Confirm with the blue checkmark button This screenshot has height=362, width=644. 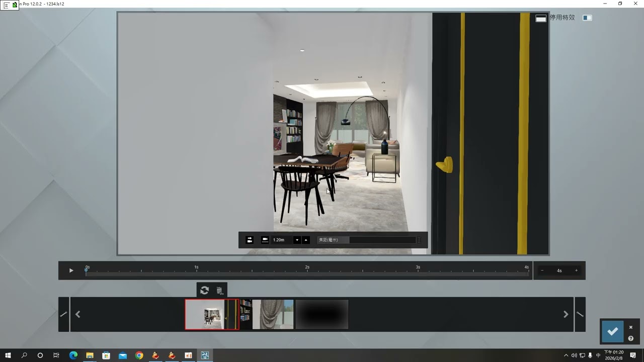tap(612, 331)
